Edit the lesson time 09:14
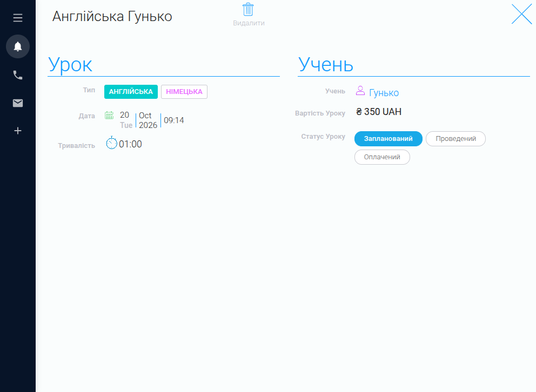Image resolution: width=536 pixels, height=392 pixels. coord(173,120)
